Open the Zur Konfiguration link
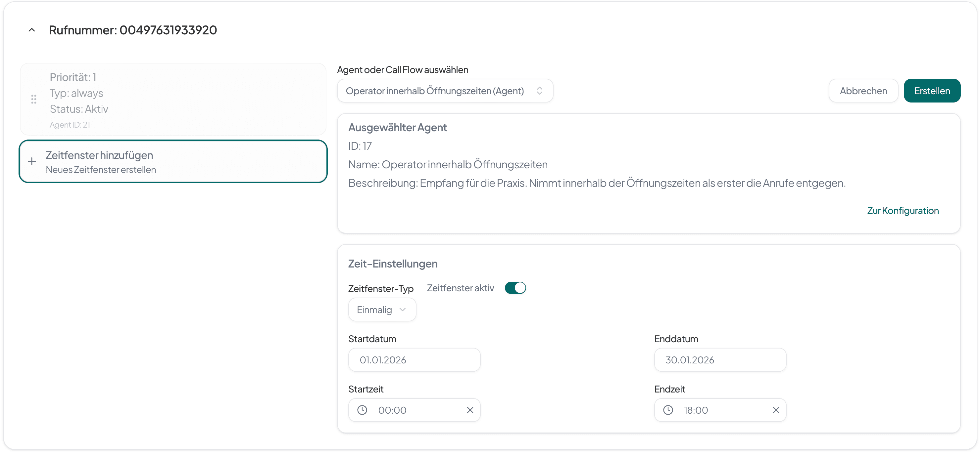 coord(903,211)
